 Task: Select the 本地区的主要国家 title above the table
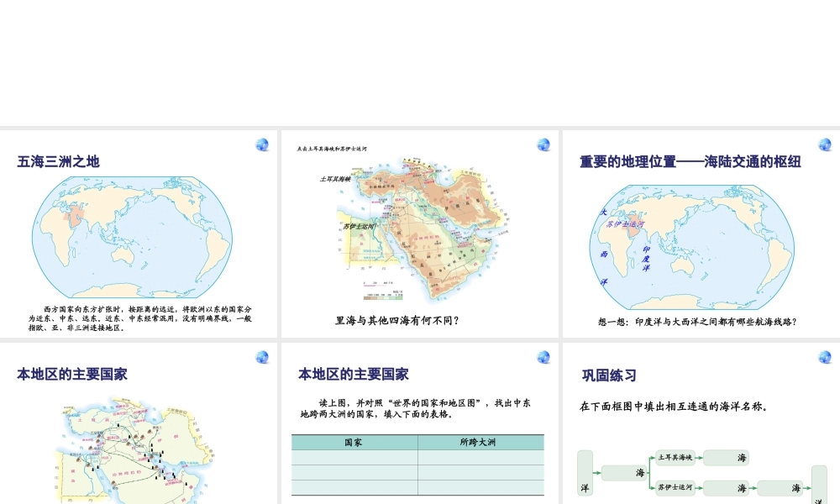[x=354, y=374]
